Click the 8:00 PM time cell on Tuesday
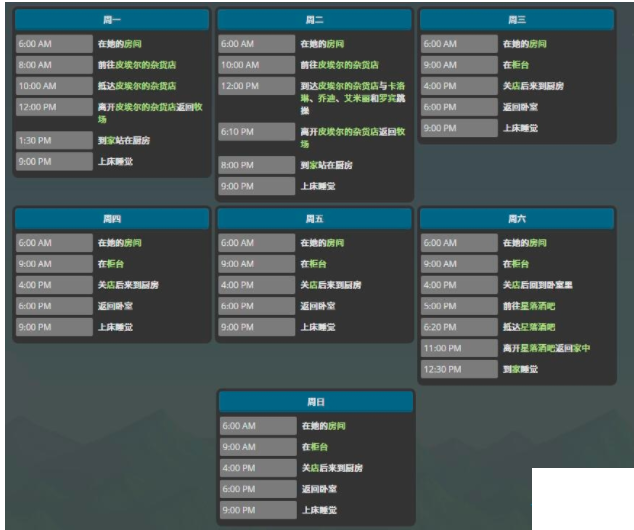 257,165
